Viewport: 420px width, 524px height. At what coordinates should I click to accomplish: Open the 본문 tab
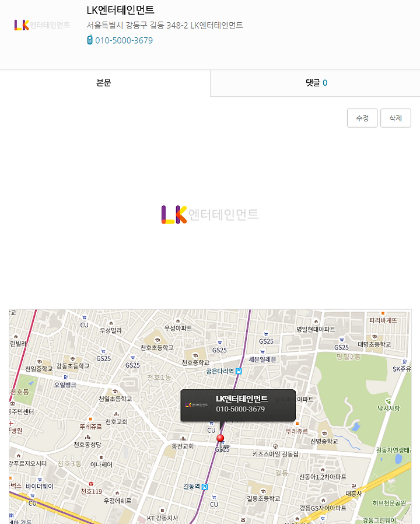click(x=105, y=83)
